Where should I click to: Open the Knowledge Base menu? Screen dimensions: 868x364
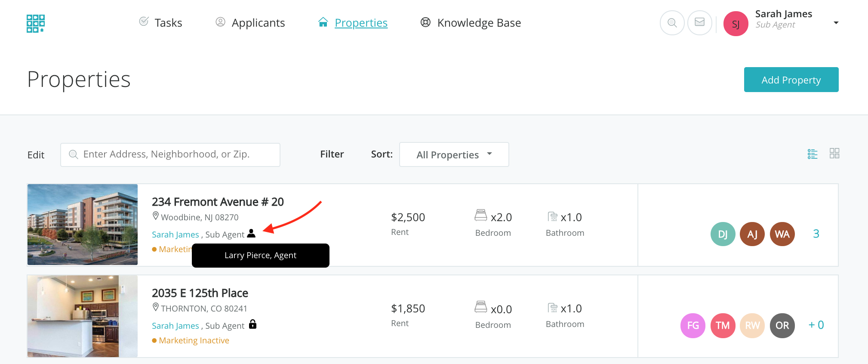pos(471,23)
